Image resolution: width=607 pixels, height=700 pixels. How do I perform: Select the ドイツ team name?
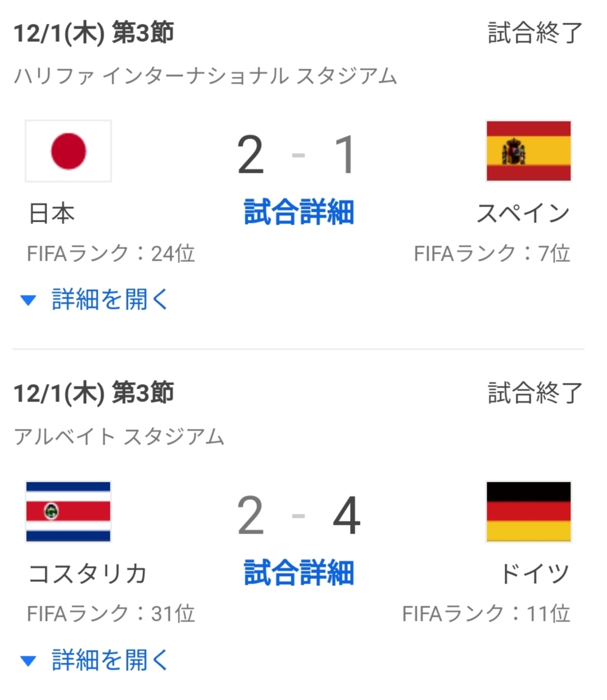coord(534,574)
